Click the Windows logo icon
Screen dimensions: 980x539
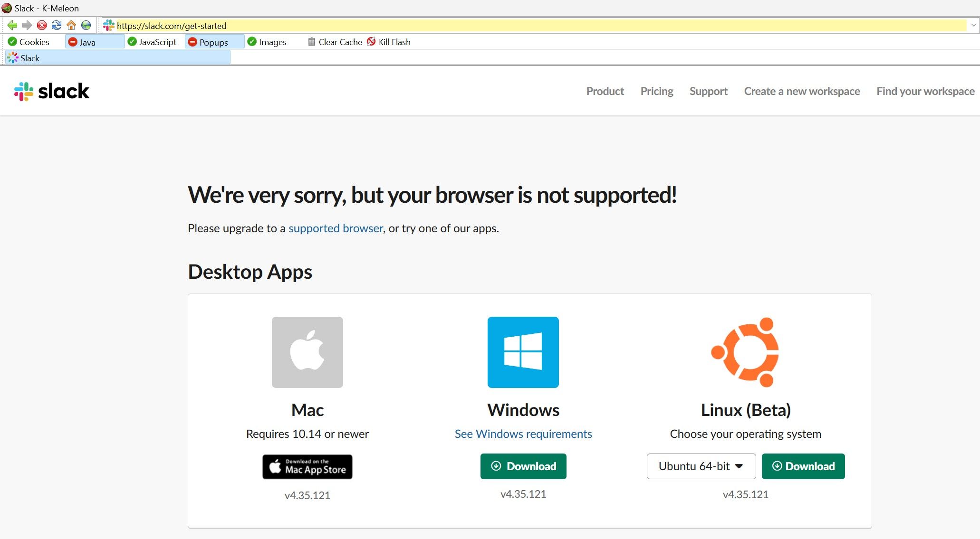[523, 352]
